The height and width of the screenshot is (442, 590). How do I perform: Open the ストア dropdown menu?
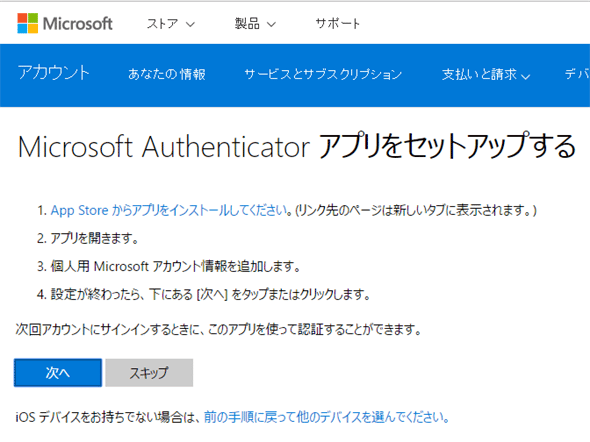pyautogui.click(x=171, y=24)
